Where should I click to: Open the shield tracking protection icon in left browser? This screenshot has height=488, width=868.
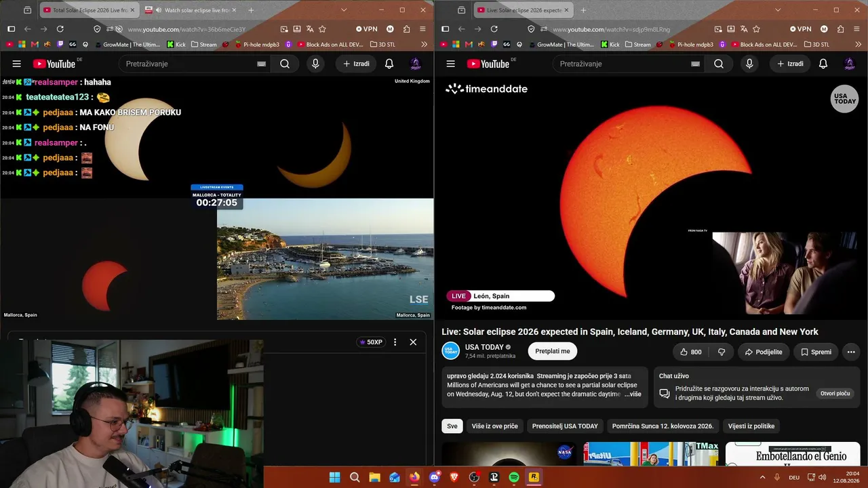point(97,29)
